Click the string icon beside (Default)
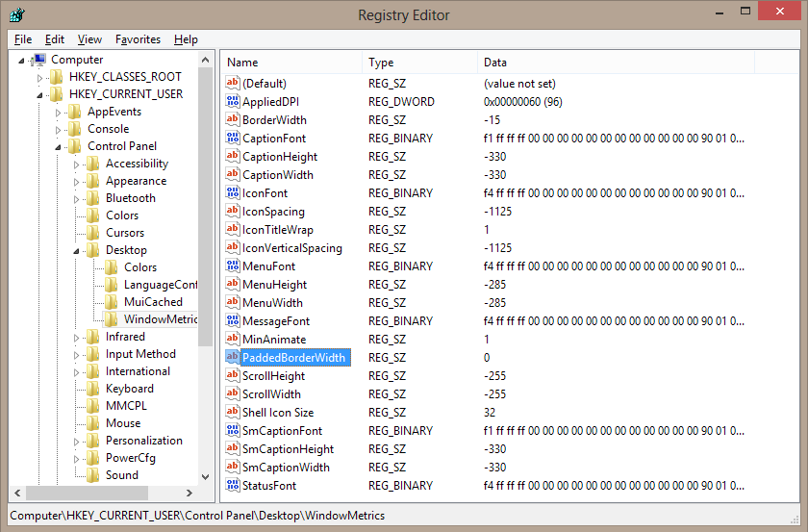 coord(233,83)
